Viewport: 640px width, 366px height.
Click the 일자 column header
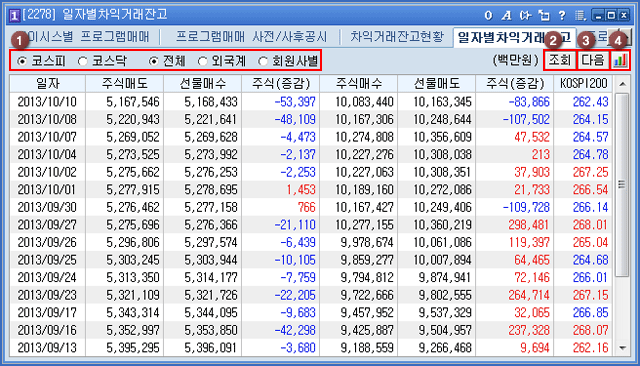(48, 84)
